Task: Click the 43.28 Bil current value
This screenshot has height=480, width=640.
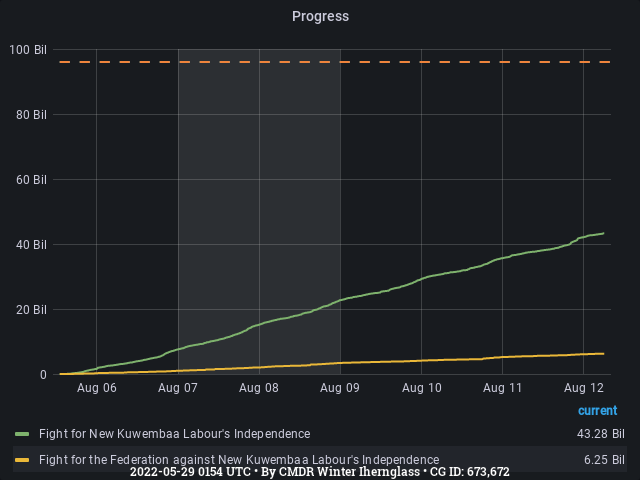Action: point(600,433)
